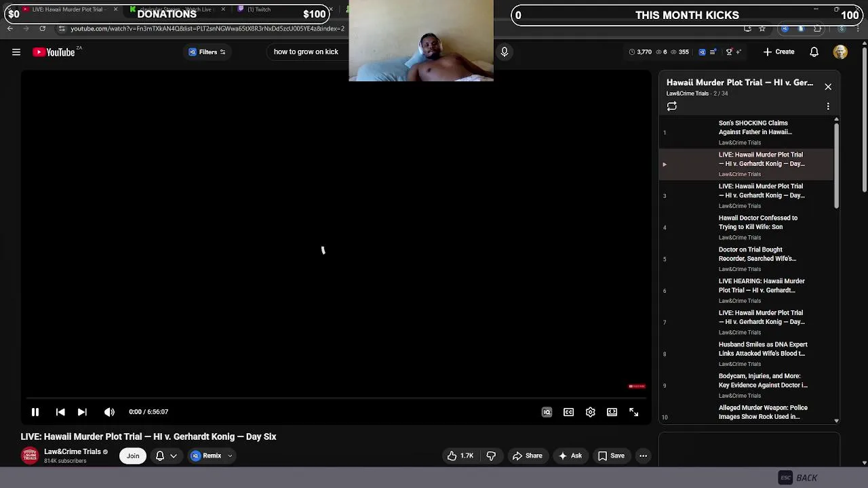Select currently playing playlist item 2

[x=746, y=164]
